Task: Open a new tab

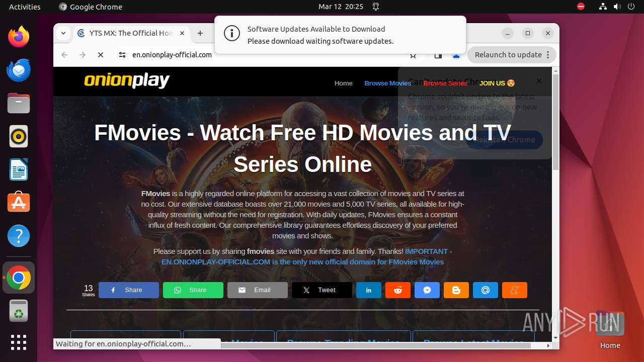Action: click(x=200, y=33)
